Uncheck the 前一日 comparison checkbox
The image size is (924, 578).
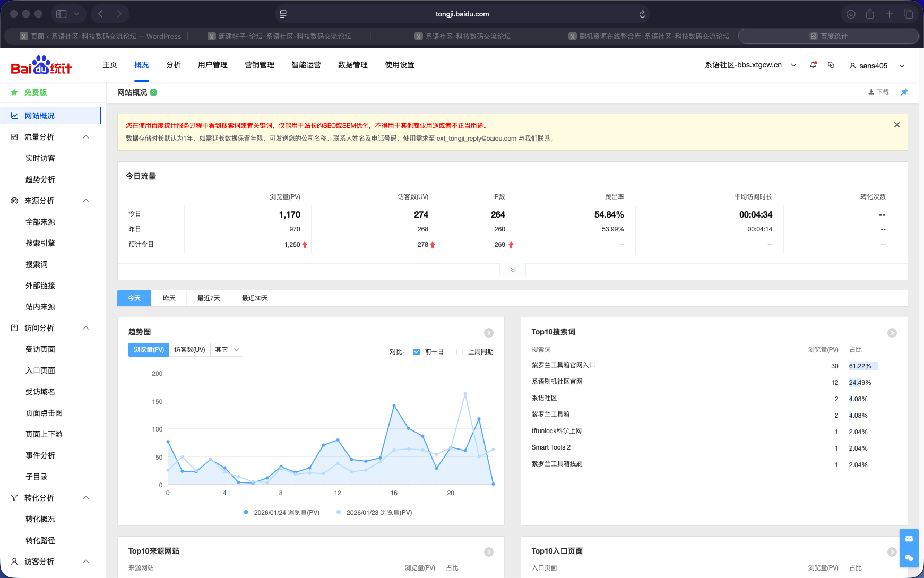tap(417, 352)
